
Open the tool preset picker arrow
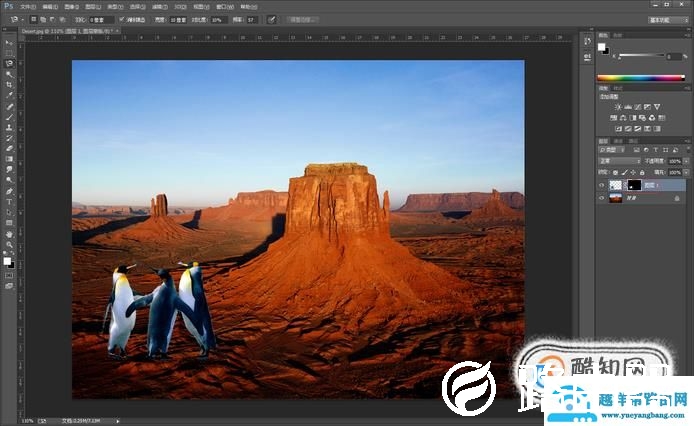coord(22,20)
